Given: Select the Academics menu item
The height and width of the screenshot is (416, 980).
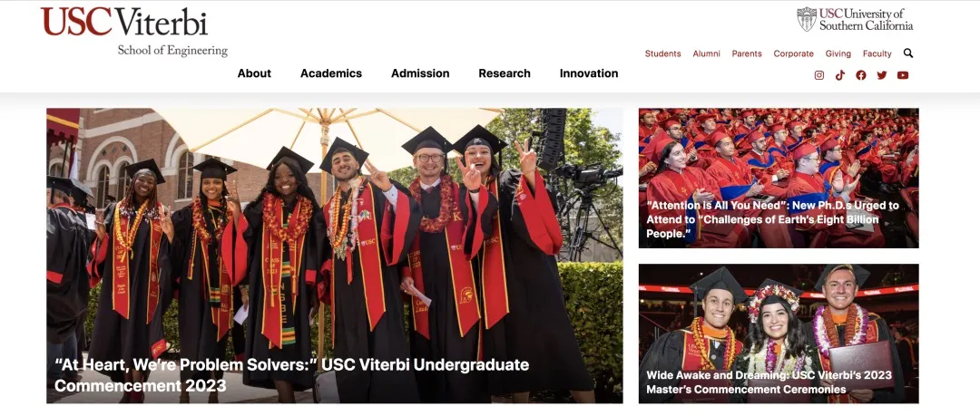Looking at the screenshot, I should 331,73.
